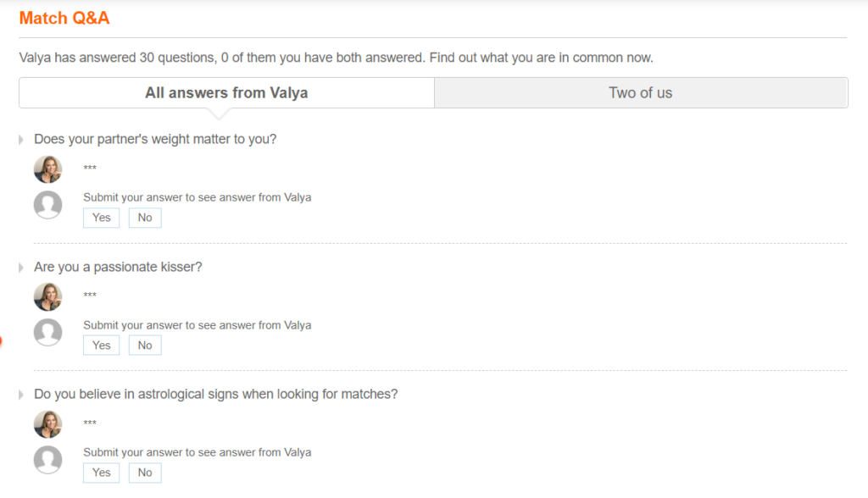This screenshot has width=868, height=498.
Task: Click the hidden answer asterisks from Valya
Action: (88, 169)
